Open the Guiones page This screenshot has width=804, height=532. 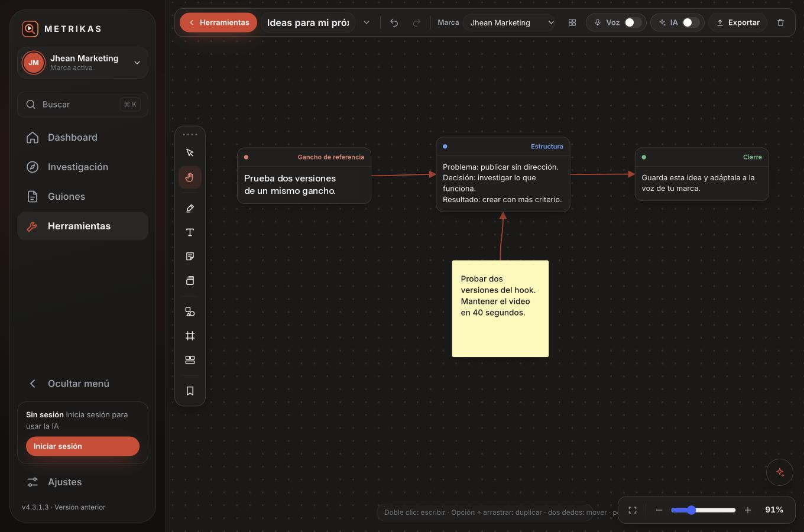coord(83,196)
